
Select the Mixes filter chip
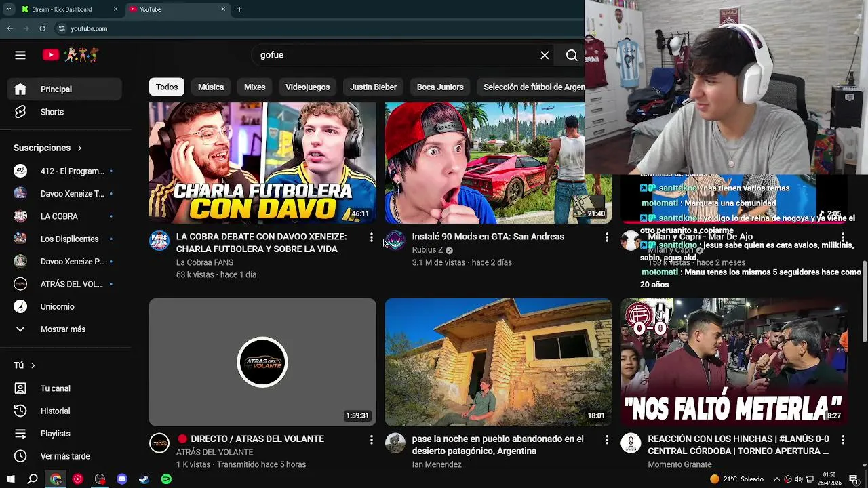pyautogui.click(x=255, y=87)
